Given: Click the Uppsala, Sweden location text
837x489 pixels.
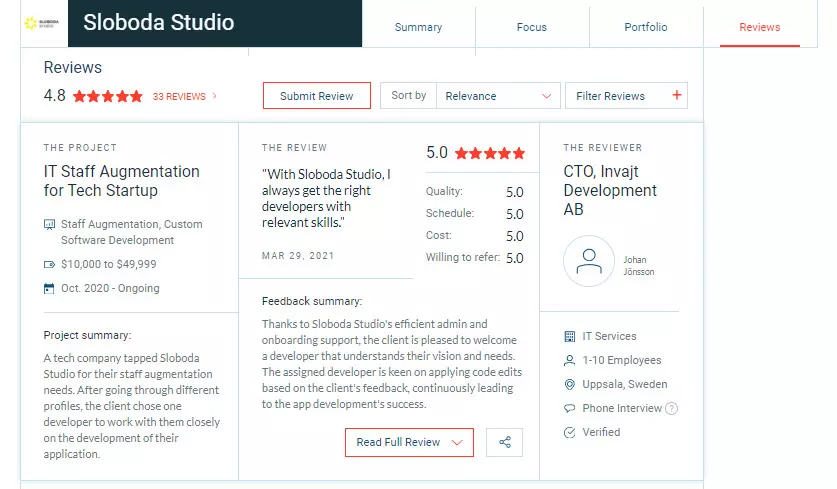Looking at the screenshot, I should click(625, 384).
